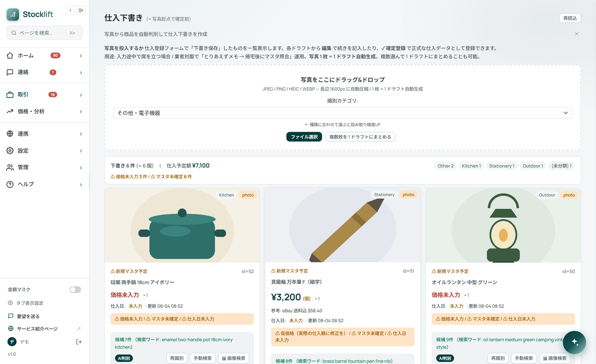596x364 pixels.
Task: Click the デモ user avatar
Action: point(12,342)
